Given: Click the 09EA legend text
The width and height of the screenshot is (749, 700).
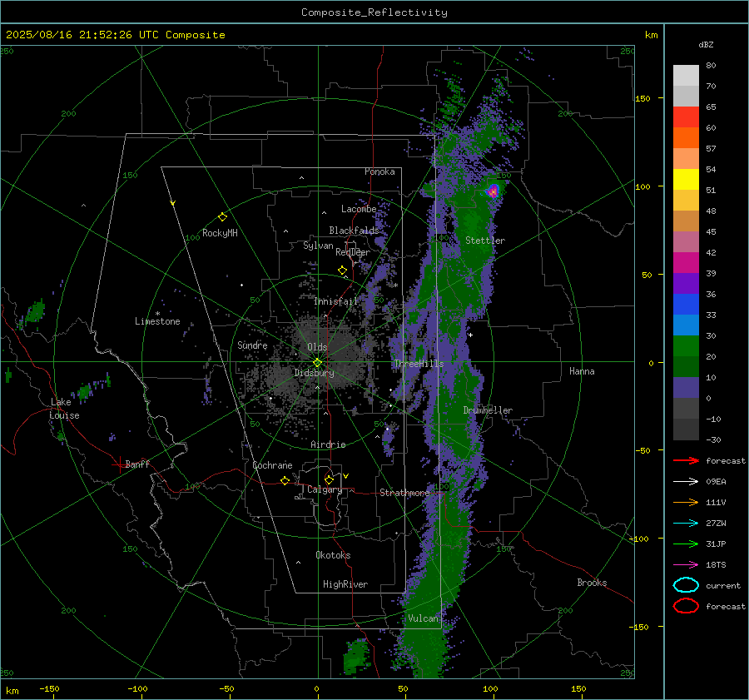Looking at the screenshot, I should click(716, 482).
